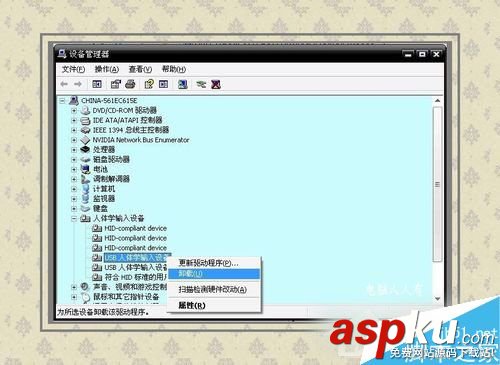Click the chip icon beside 处理器
Viewport: 500px width, 365px height.
86,149
